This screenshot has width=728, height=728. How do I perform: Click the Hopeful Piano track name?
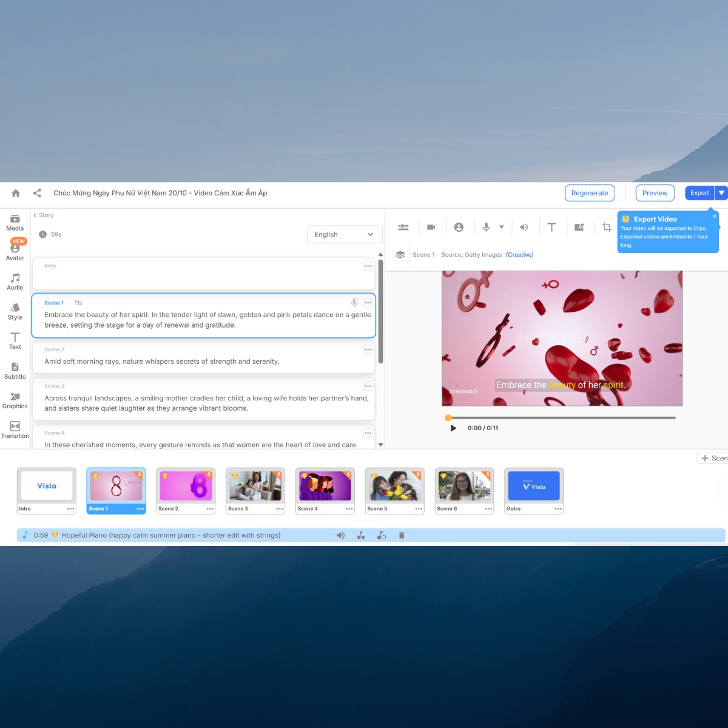pos(171,535)
